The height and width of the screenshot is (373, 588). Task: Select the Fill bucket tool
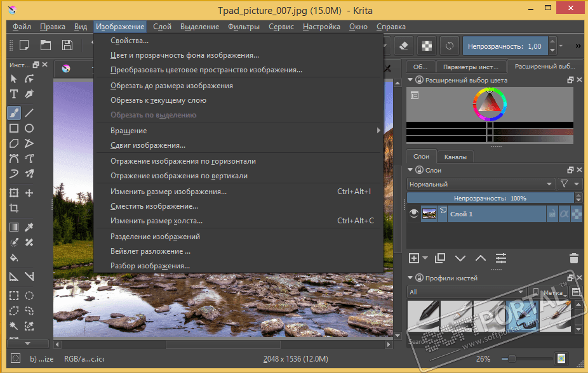click(x=14, y=258)
